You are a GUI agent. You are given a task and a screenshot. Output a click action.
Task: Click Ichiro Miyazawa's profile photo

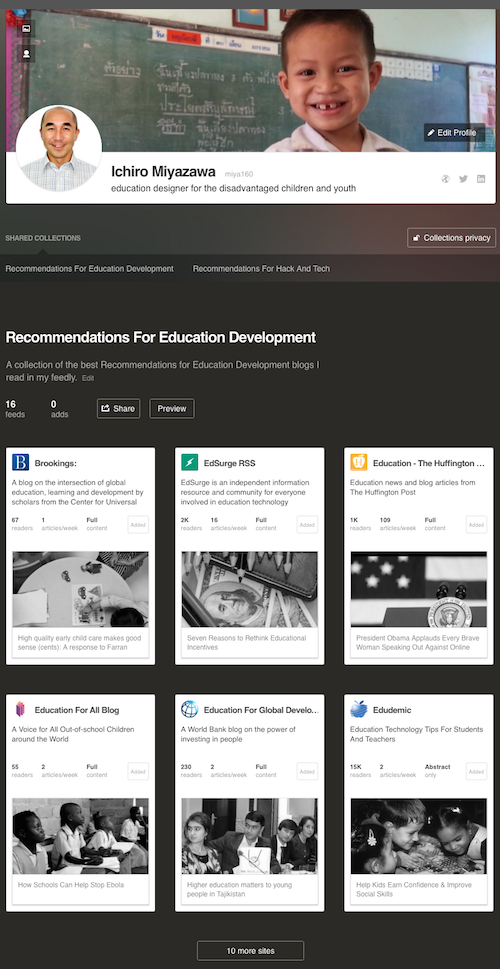coord(59,148)
